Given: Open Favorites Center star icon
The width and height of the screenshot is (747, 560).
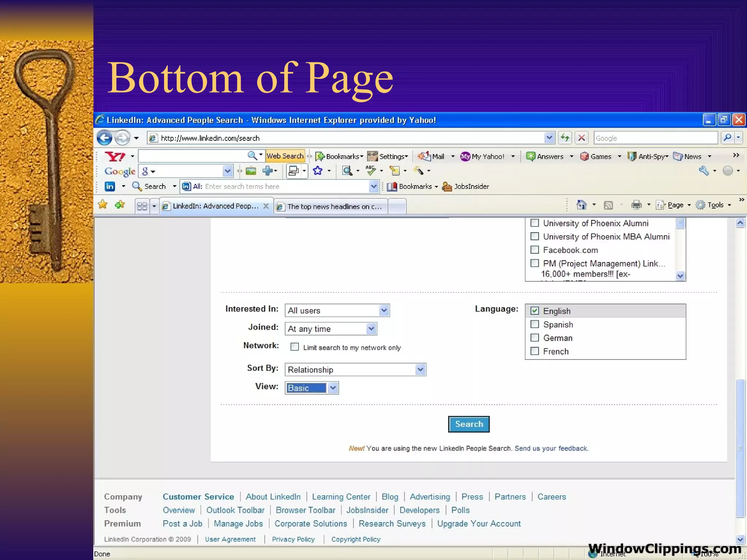Looking at the screenshot, I should [103, 205].
